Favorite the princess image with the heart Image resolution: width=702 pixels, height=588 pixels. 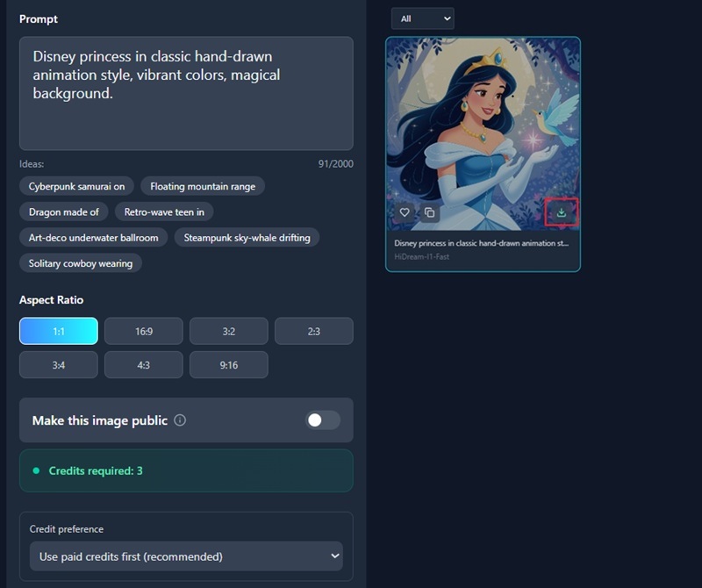click(x=405, y=212)
